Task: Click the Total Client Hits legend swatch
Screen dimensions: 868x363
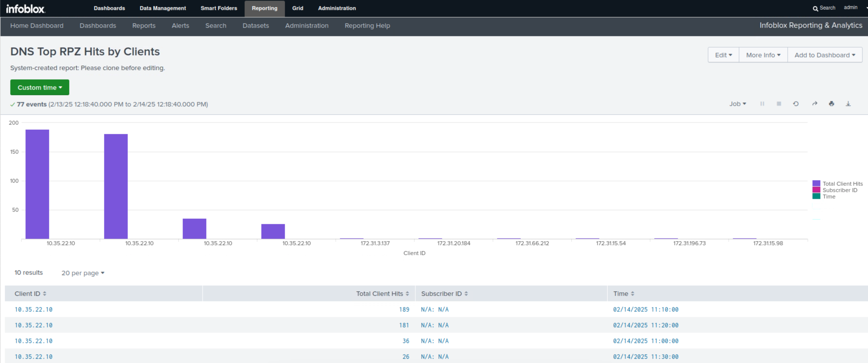Action: point(816,183)
